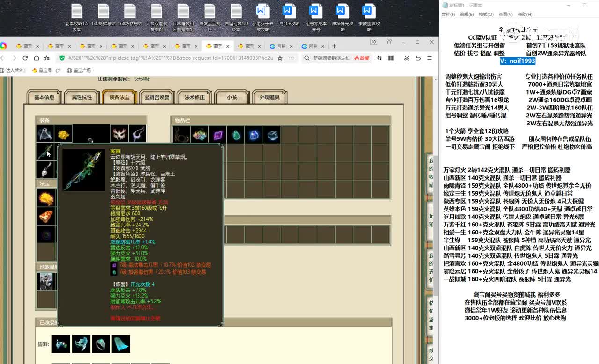Select the blue orb inventory item
Screen dimensions: 599x364
pyautogui.click(x=254, y=135)
